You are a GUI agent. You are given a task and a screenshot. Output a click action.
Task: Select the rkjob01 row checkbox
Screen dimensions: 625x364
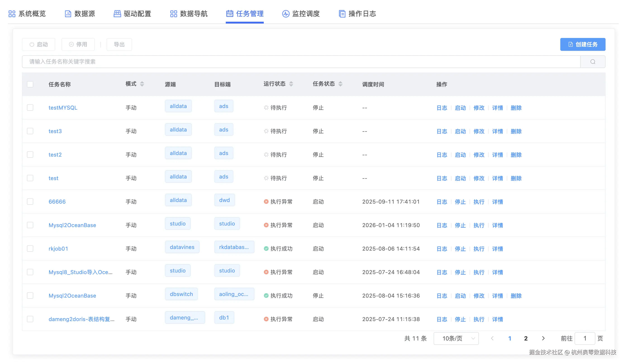coord(30,249)
